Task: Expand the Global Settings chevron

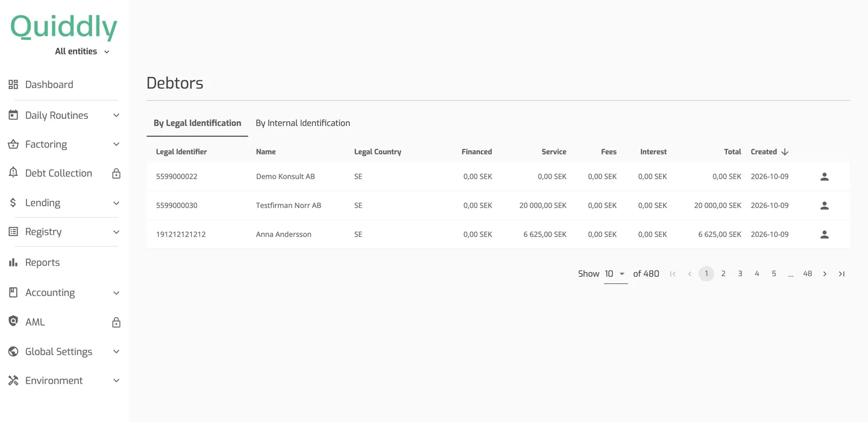Action: click(116, 351)
